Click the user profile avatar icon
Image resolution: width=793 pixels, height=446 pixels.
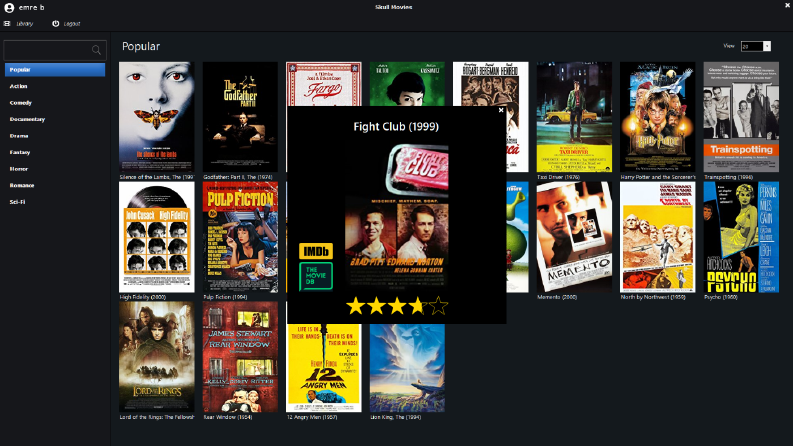tap(9, 8)
